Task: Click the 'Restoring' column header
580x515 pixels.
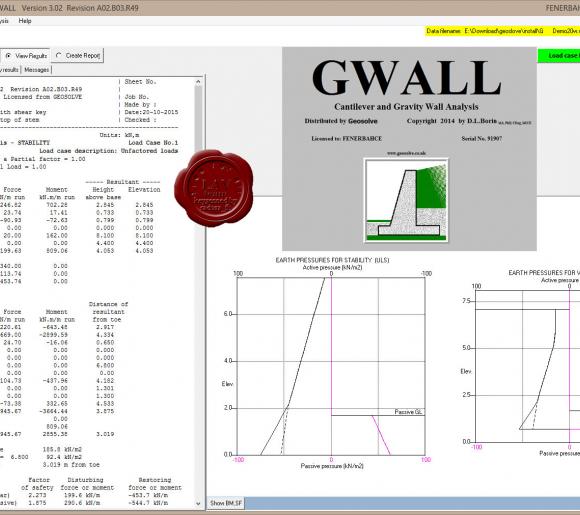Action: coord(155,480)
